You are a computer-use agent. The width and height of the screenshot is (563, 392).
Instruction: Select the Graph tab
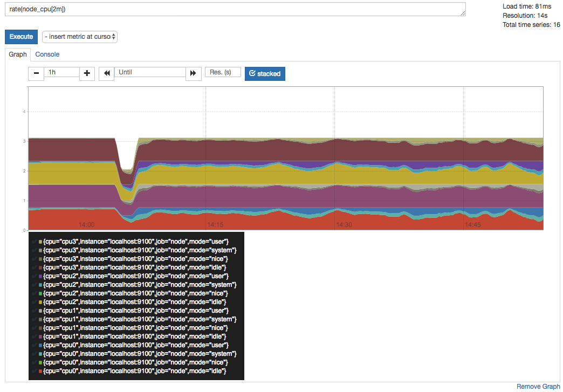click(x=18, y=54)
